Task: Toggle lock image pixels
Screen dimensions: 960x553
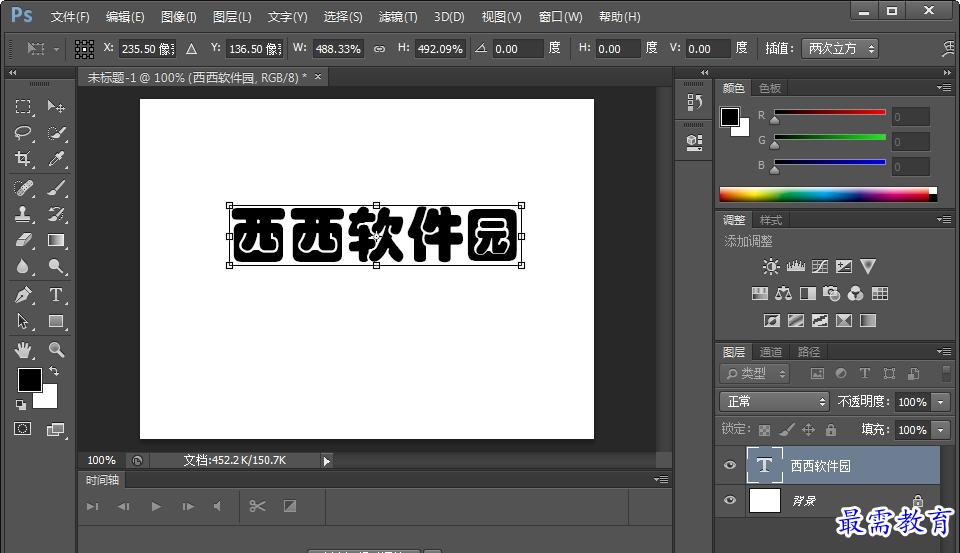Action: coord(787,430)
